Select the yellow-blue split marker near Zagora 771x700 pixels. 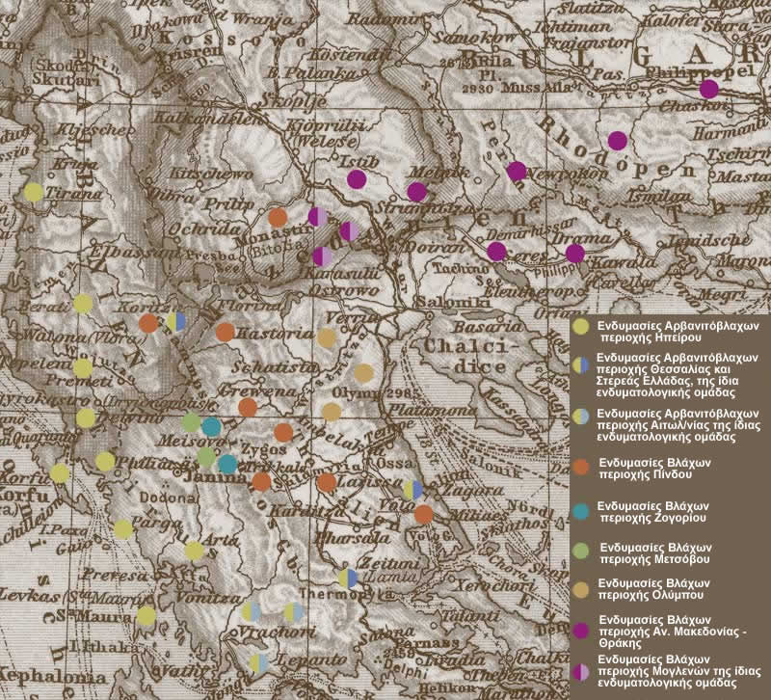pyautogui.click(x=413, y=490)
